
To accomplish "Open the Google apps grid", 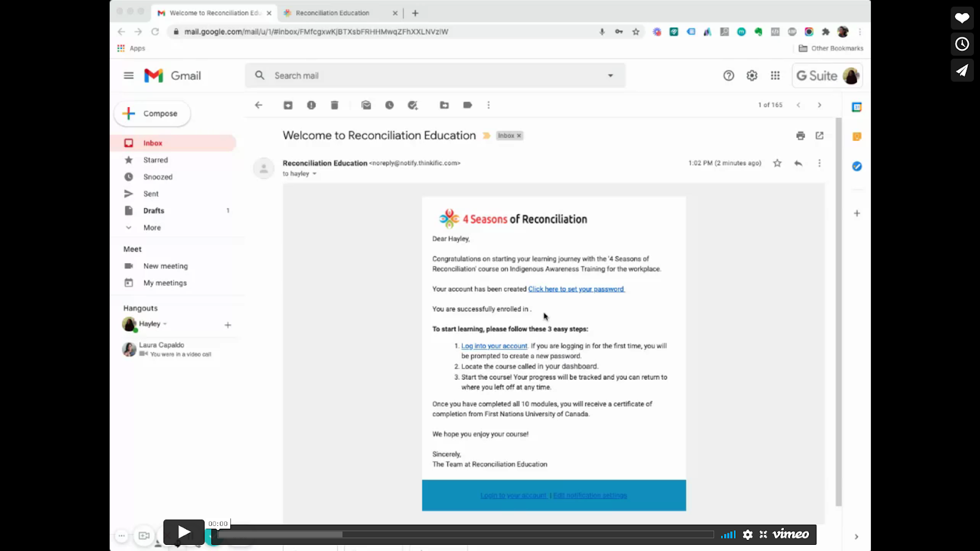I will [x=775, y=76].
